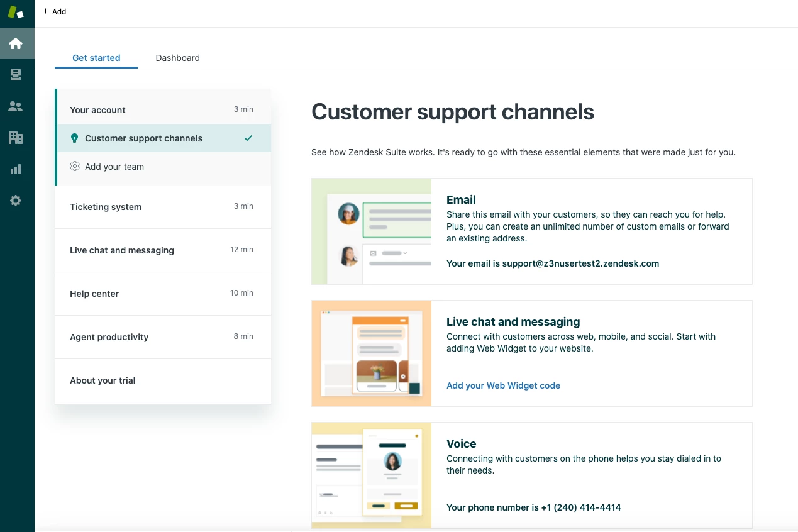The height and width of the screenshot is (532, 798).
Task: Click the gear icon beside Add your team
Action: point(74,166)
